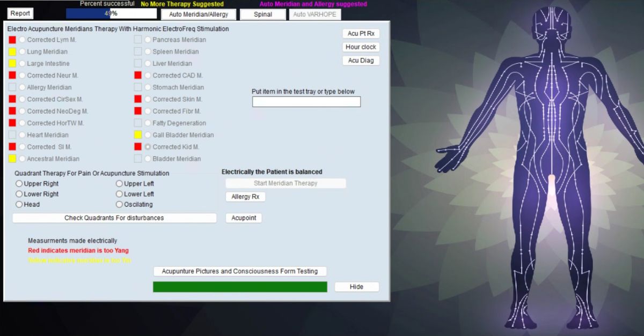Click the yellow Gall Bladder Meridian box
The height and width of the screenshot is (336, 644).
point(138,135)
